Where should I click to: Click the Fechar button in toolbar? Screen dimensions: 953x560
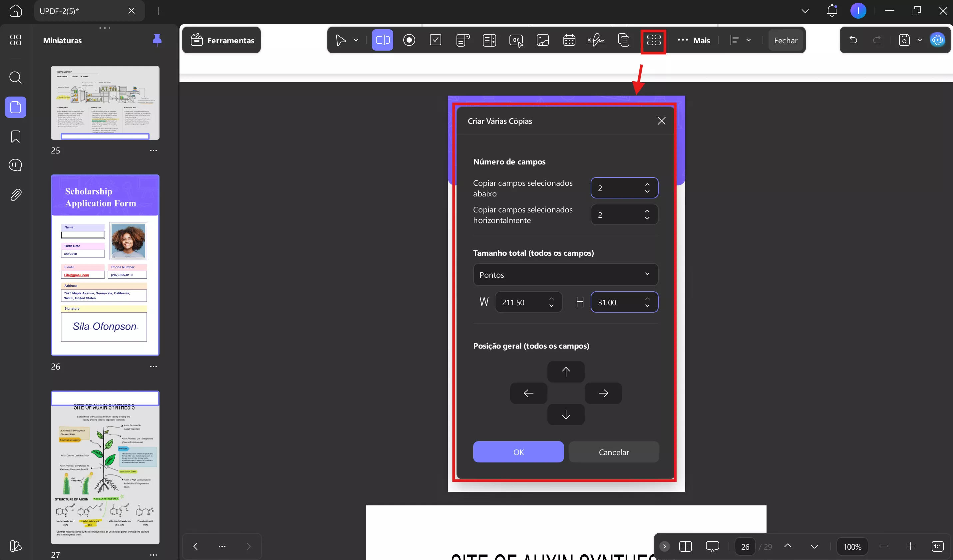point(786,40)
